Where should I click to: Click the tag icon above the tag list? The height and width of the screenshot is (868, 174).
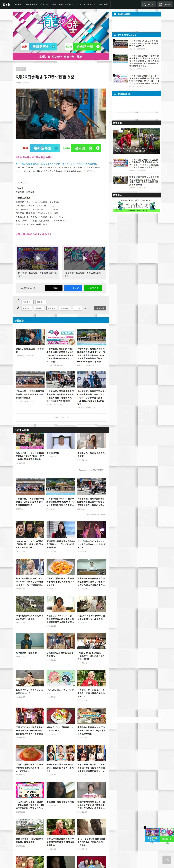coord(18,301)
